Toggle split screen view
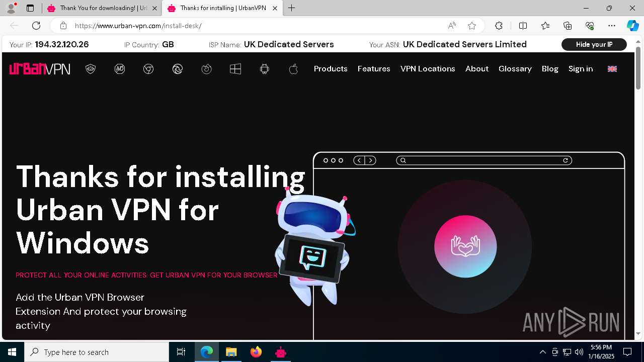 pos(523,26)
